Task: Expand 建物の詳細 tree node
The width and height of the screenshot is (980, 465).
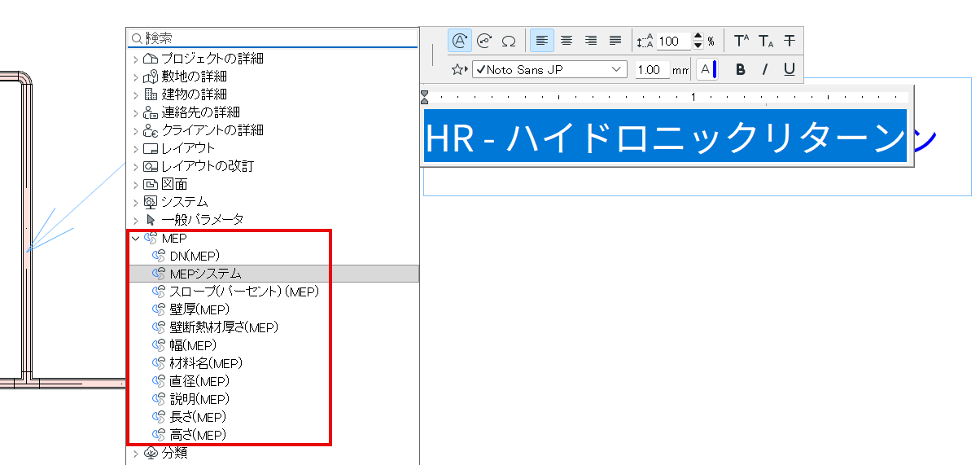Action: tap(135, 94)
